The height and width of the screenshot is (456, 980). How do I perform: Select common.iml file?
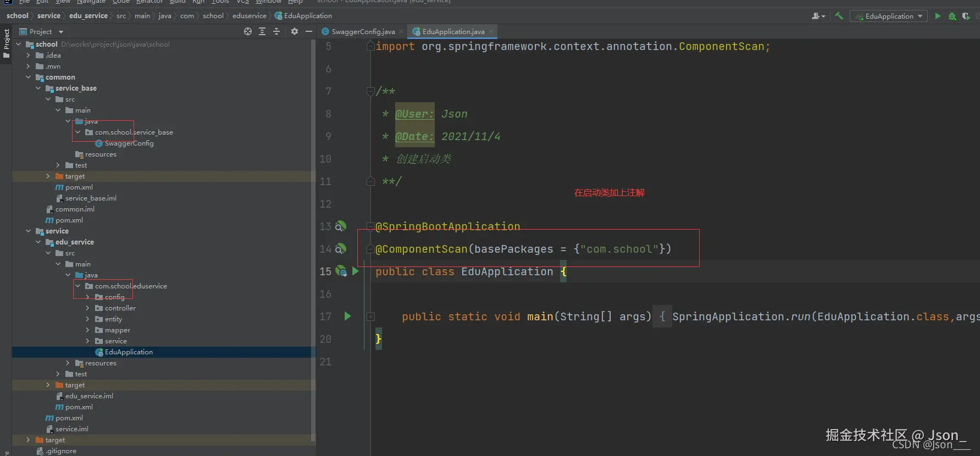pos(75,209)
